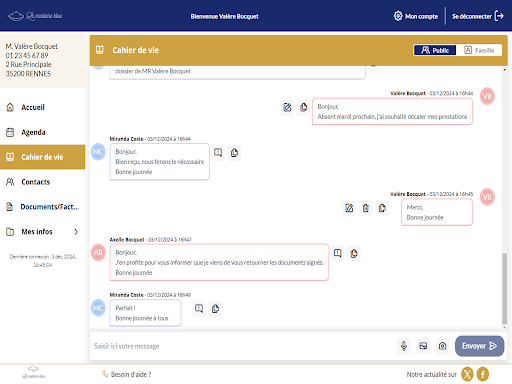Open Mon compte settings

tap(416, 16)
